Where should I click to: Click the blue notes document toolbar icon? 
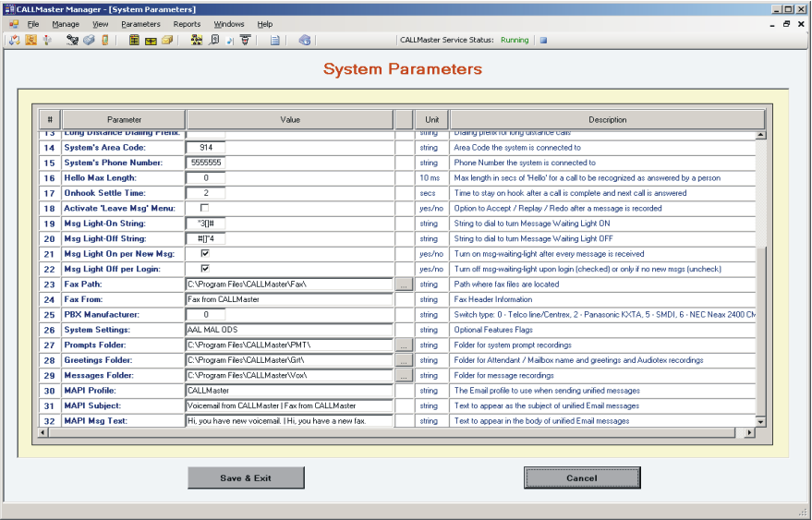point(275,40)
